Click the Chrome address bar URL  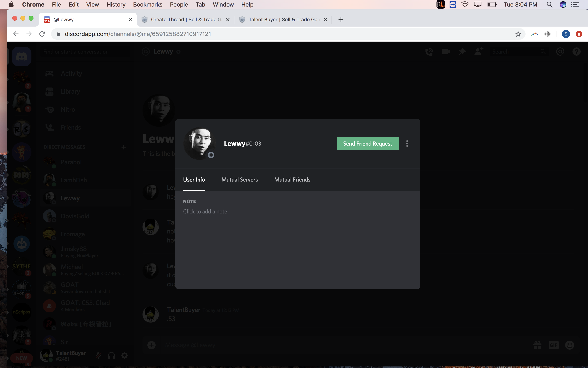coord(138,34)
